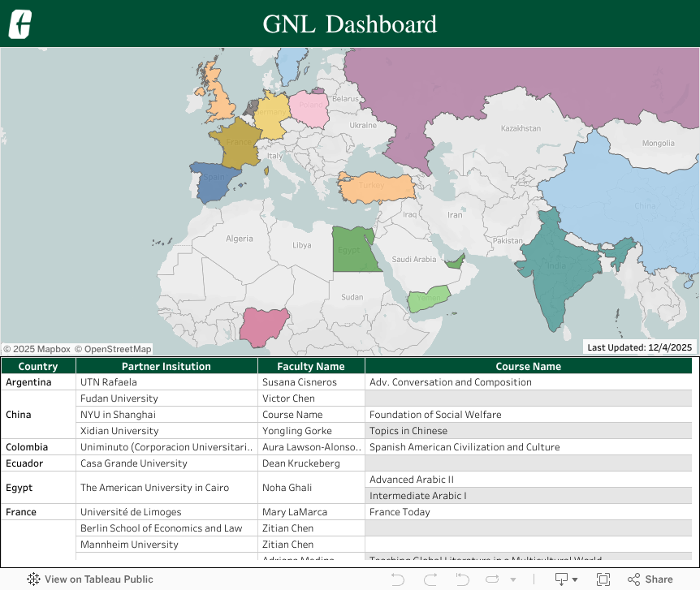Image resolution: width=700 pixels, height=590 pixels.
Task: Open the Download options dropdown arrow
Action: (x=575, y=579)
